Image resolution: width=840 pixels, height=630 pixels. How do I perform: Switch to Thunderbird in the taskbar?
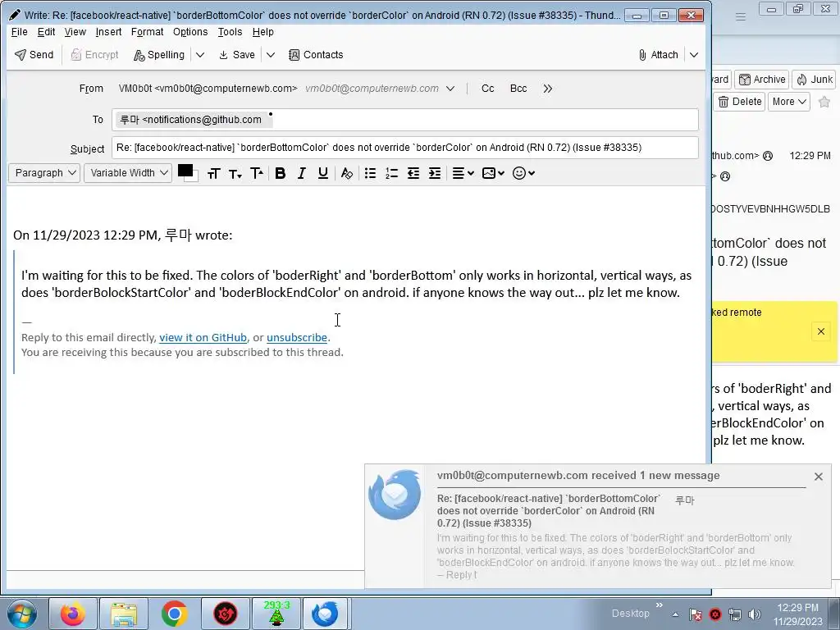tap(326, 614)
